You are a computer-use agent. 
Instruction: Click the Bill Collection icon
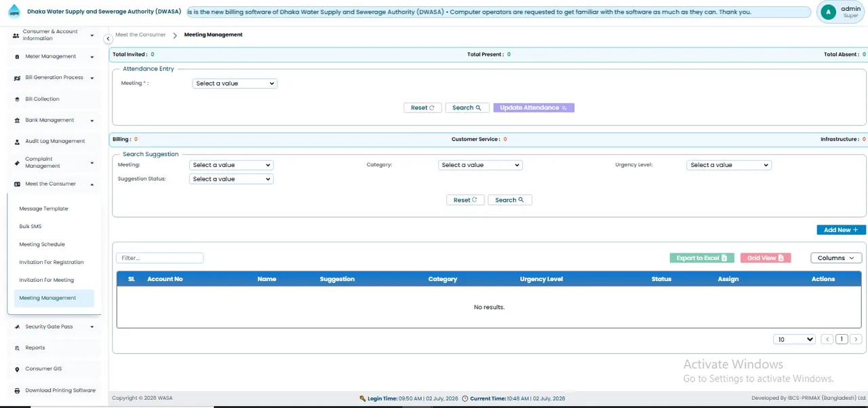pos(18,99)
